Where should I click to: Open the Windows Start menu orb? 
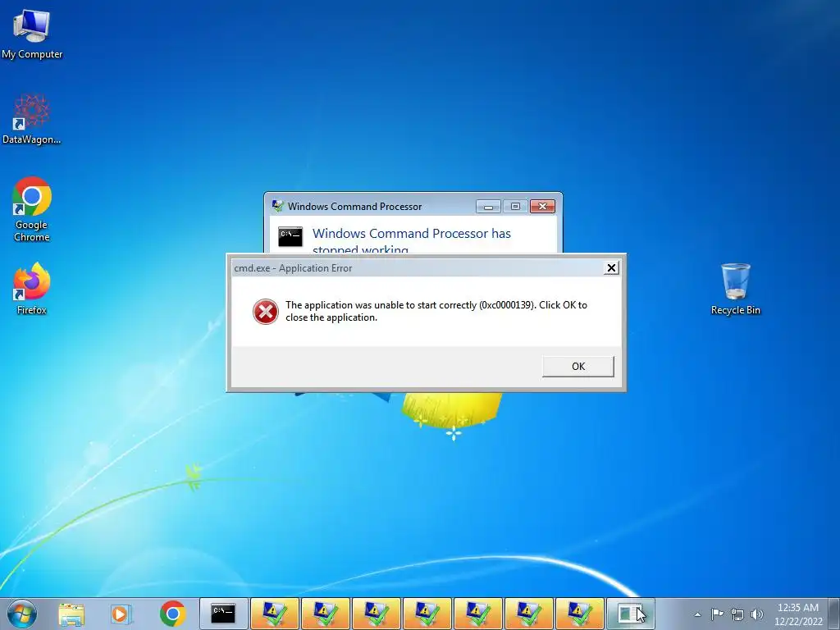[x=22, y=614]
